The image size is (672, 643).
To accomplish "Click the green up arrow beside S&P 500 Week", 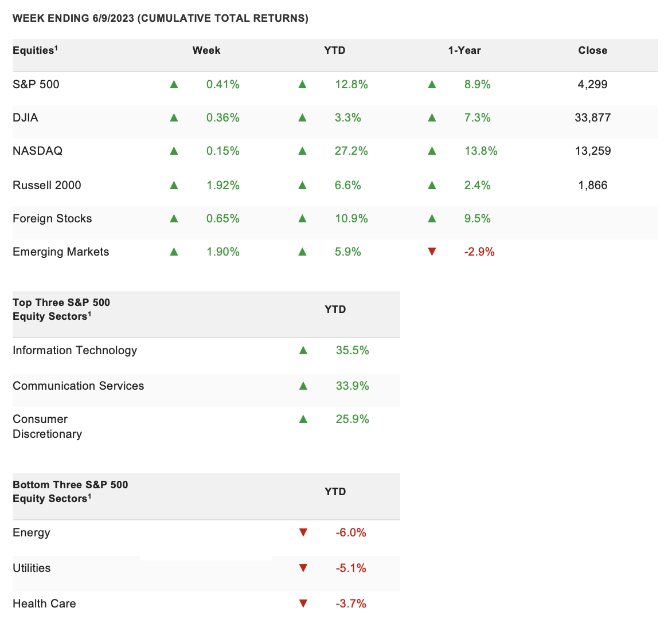I will point(174,84).
